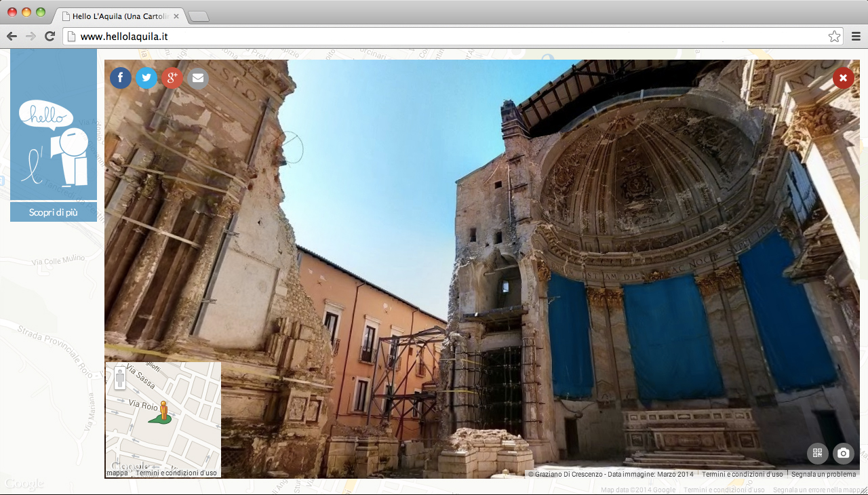
Task: Click Segnala un problema link
Action: [x=823, y=474]
